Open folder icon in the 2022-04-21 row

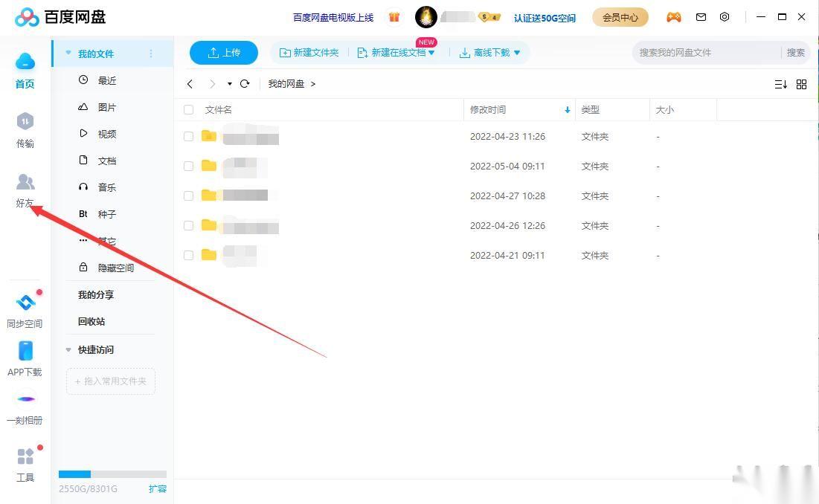209,255
